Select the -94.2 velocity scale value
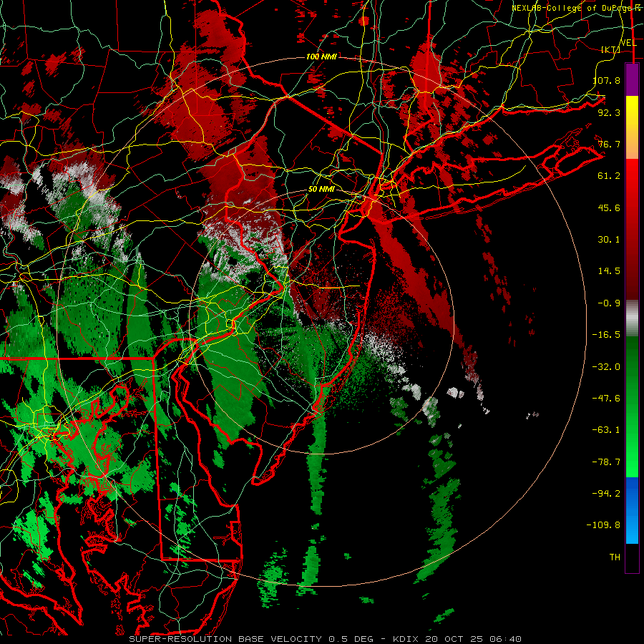 tap(606, 493)
